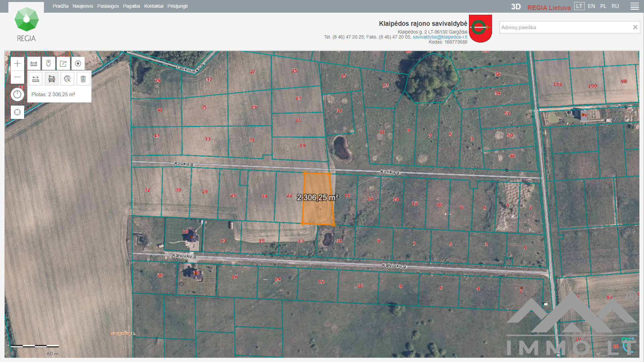This screenshot has height=362, width=644.
Task: Click parcel number 100 on the map
Action: [592, 86]
